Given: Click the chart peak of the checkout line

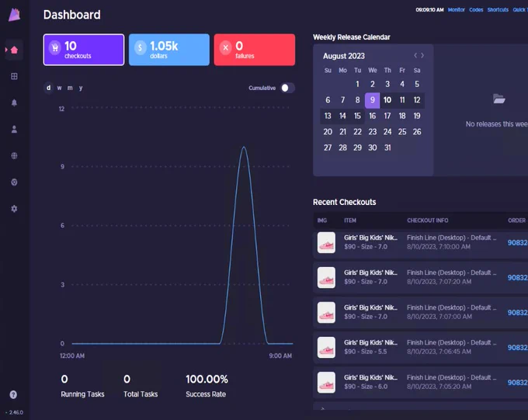Looking at the screenshot, I should coord(244,148).
